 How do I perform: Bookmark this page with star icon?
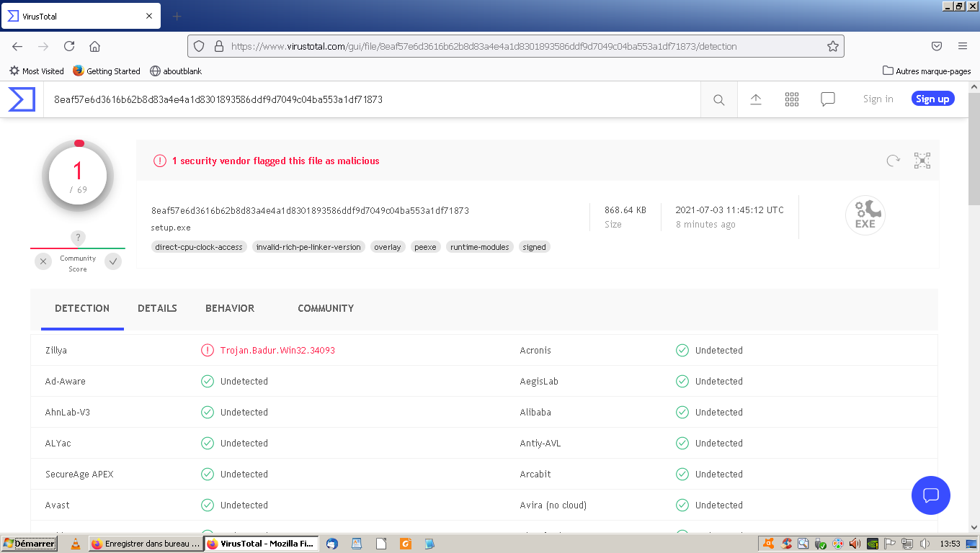(x=833, y=46)
